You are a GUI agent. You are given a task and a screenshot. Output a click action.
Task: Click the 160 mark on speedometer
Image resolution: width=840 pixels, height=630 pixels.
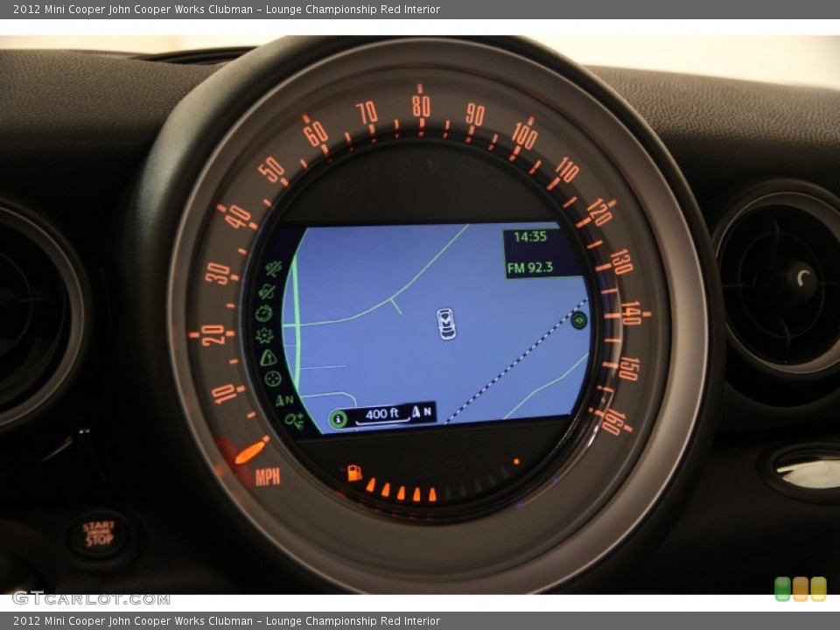click(612, 422)
